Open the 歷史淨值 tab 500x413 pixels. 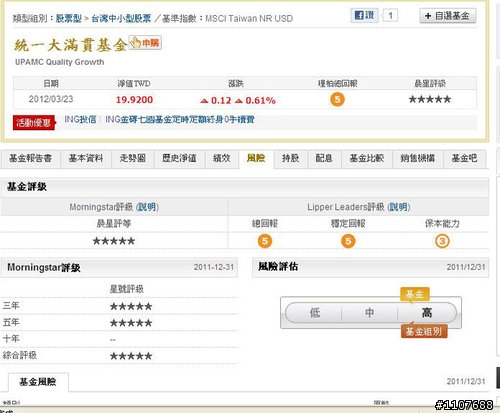pos(179,158)
